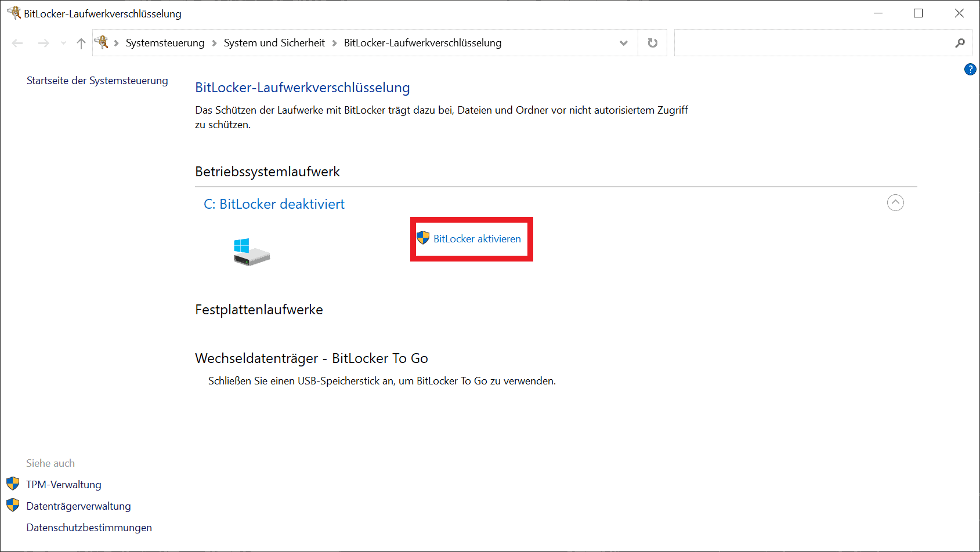Select the operating system drive icon

click(251, 250)
